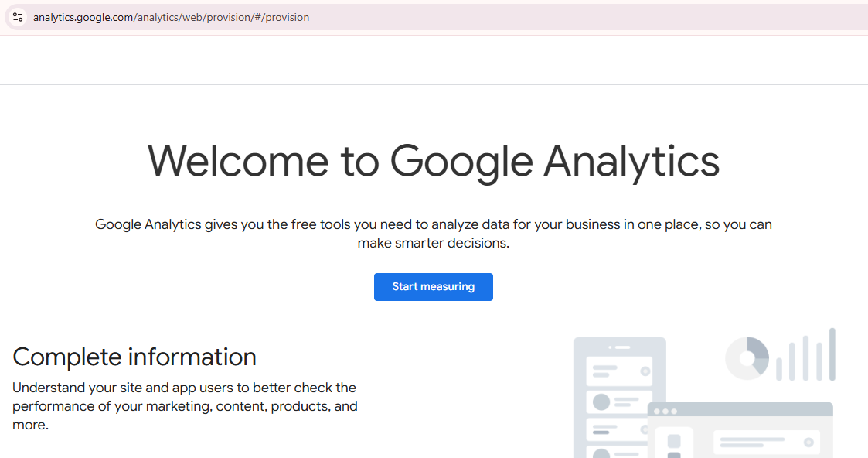Click the dark slice of the donut chart
The image size is (868, 458).
click(758, 349)
